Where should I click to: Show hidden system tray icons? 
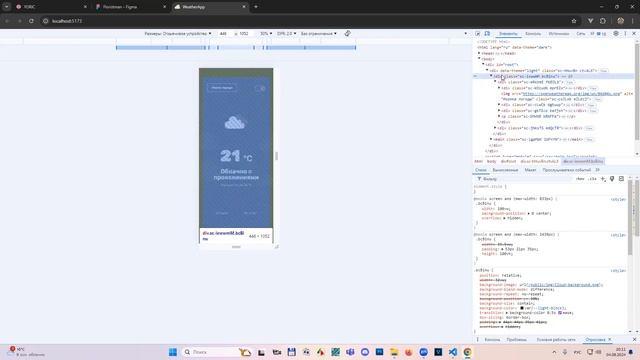[554, 352]
